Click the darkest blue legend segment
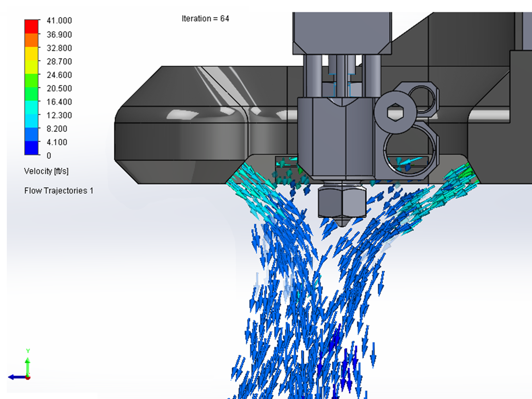This screenshot has width=532, height=399. pyautogui.click(x=31, y=148)
